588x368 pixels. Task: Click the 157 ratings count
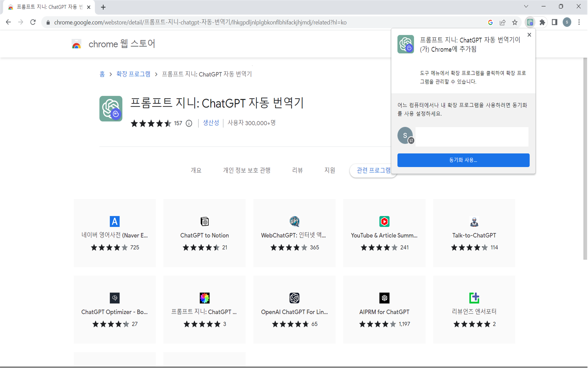point(178,123)
